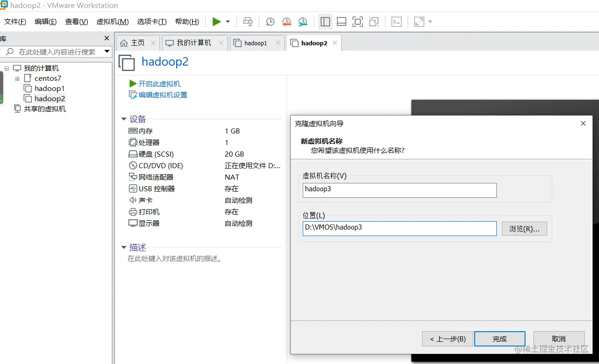Click the console view toolbar icon

(397, 22)
